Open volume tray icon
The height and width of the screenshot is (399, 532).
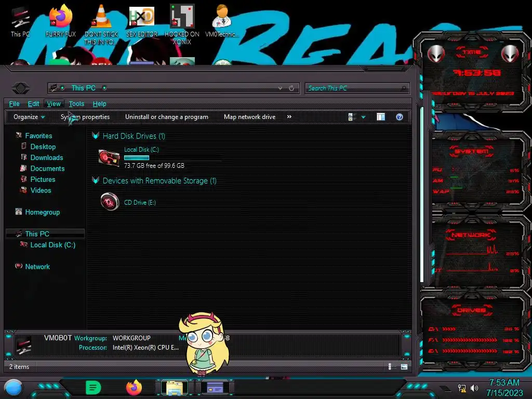[474, 388]
